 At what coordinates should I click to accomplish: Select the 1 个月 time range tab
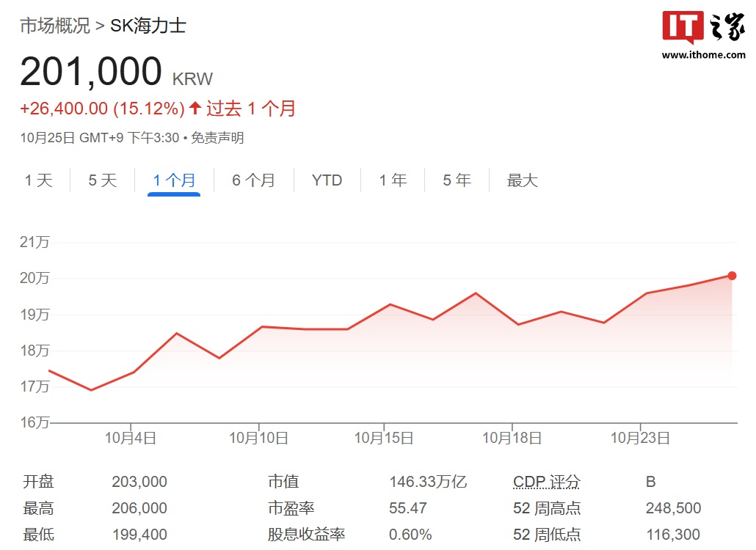(174, 180)
